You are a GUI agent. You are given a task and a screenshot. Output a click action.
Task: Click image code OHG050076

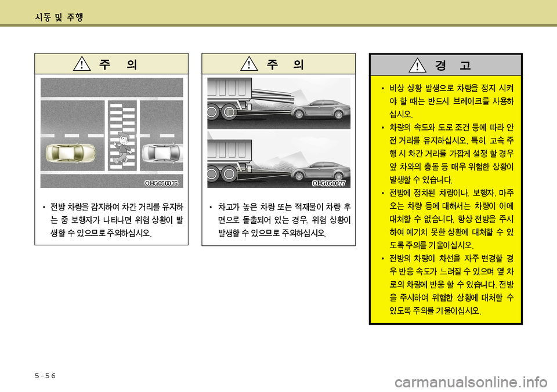161,183
